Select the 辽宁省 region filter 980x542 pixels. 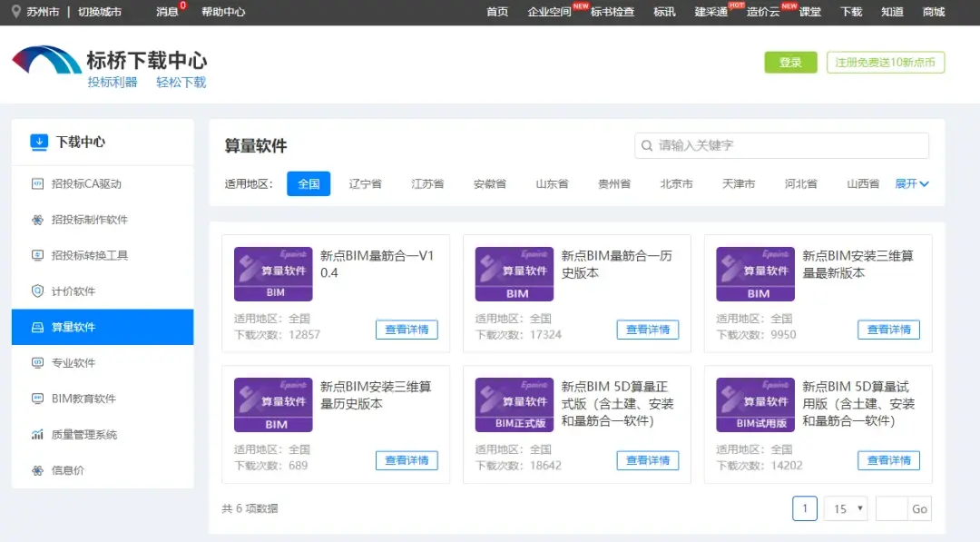pyautogui.click(x=365, y=183)
